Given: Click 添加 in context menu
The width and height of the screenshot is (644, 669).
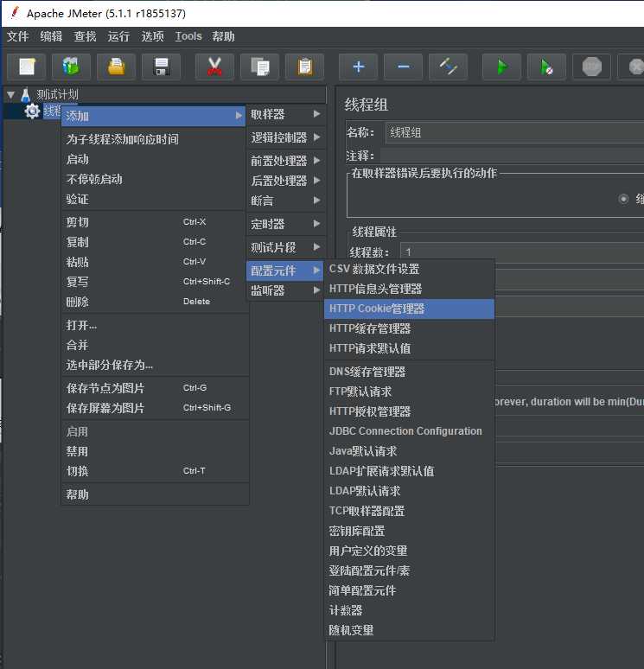Looking at the screenshot, I should (x=154, y=116).
